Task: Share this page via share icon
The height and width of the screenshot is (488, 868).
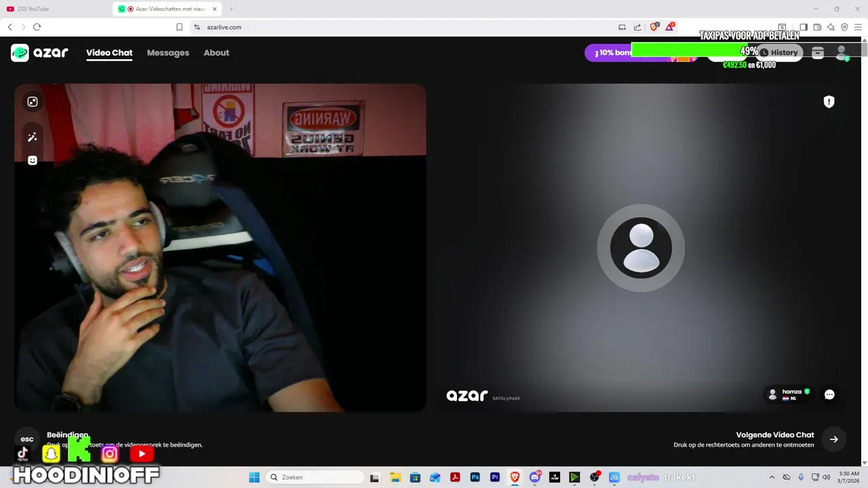Action: 637,27
